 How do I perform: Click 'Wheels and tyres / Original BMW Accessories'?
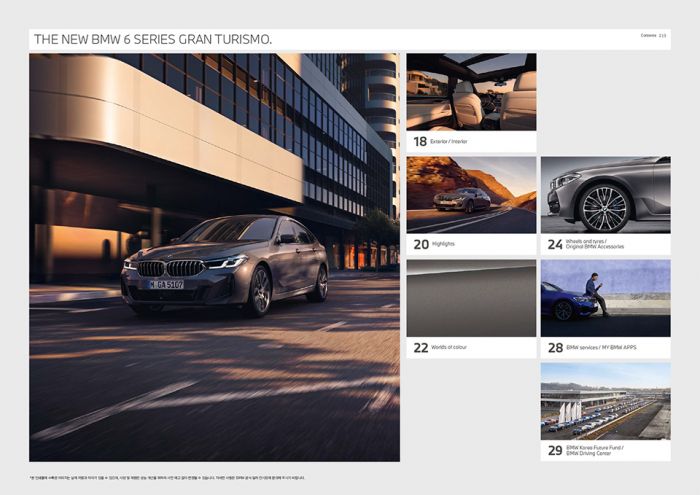(595, 244)
